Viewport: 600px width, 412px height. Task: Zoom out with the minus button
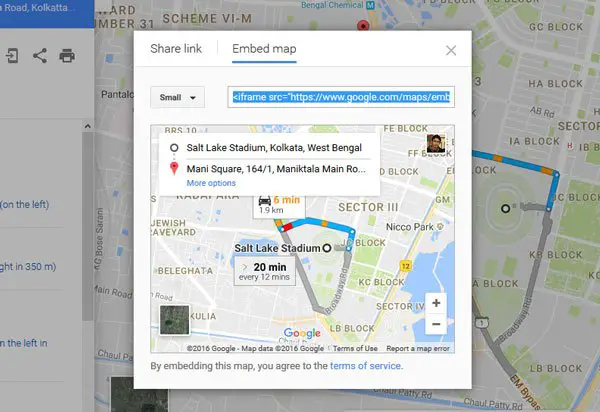(436, 324)
